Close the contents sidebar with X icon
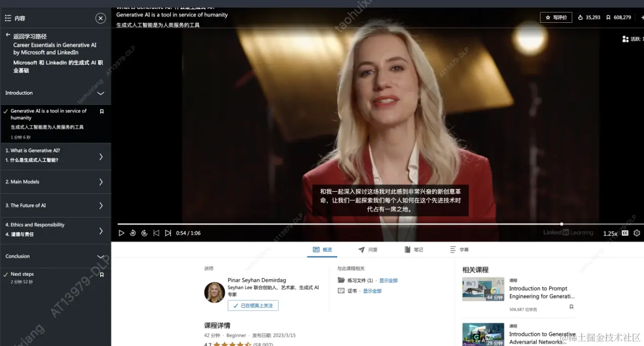644x346 pixels. coord(101,18)
